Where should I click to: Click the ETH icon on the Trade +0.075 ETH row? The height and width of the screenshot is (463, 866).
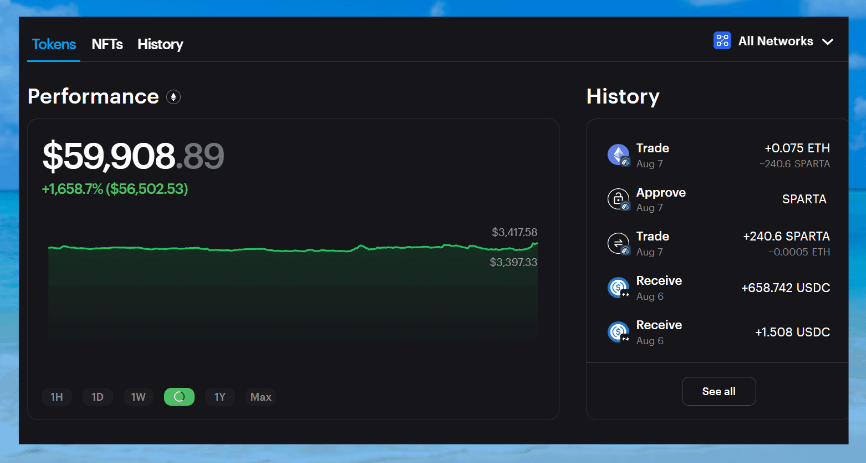[x=618, y=155]
